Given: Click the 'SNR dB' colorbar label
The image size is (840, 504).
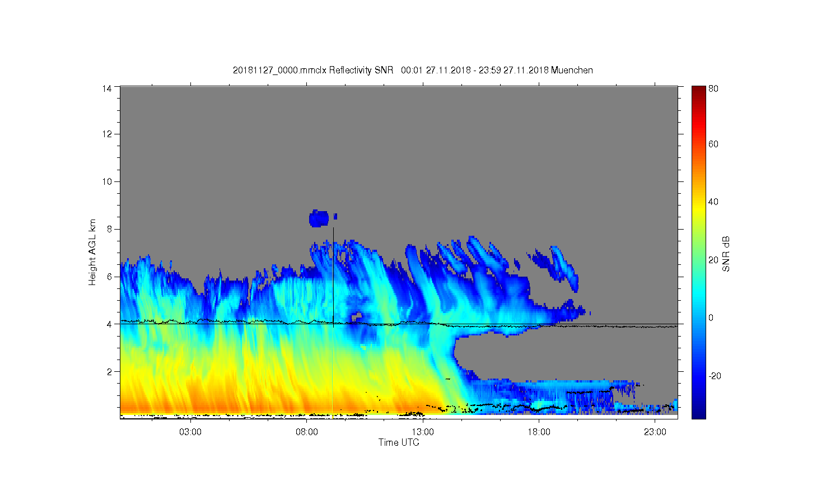Looking at the screenshot, I should (726, 254).
